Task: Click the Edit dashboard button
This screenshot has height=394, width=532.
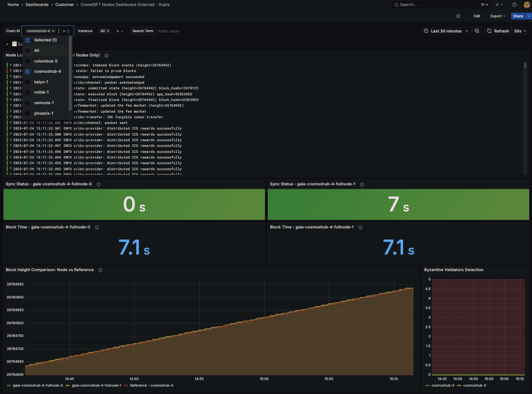Action: (x=477, y=16)
